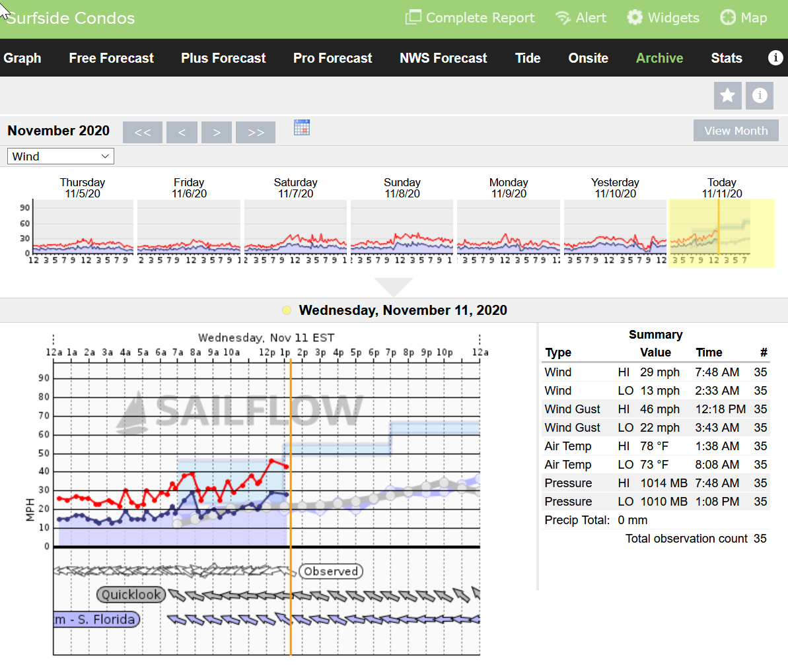788x672 pixels.
Task: Open the Widgets link
Action: click(663, 18)
